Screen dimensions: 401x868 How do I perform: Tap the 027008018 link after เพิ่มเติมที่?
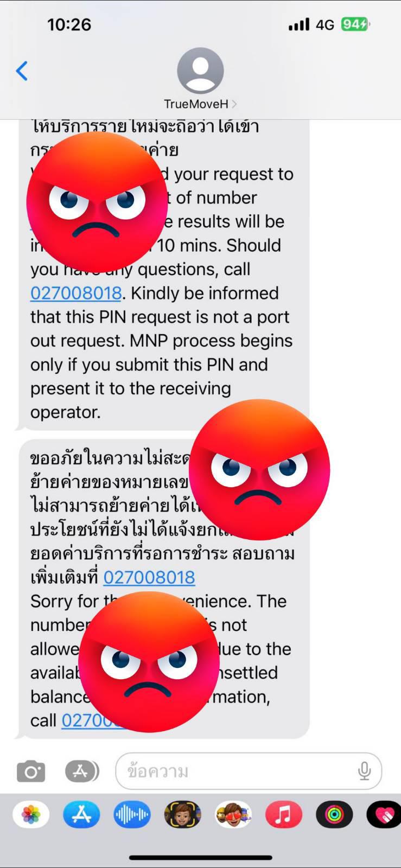[x=149, y=577]
